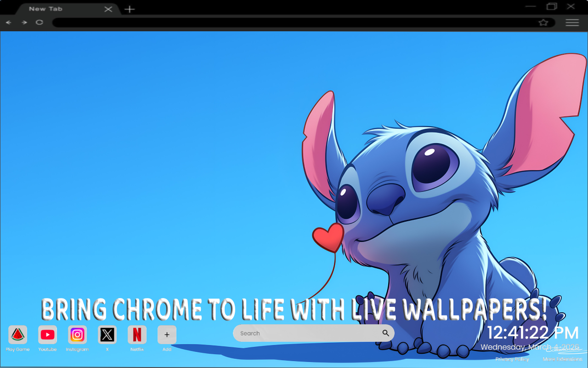
Task: Click the Wednesday, March 4 date text
Action: click(530, 347)
